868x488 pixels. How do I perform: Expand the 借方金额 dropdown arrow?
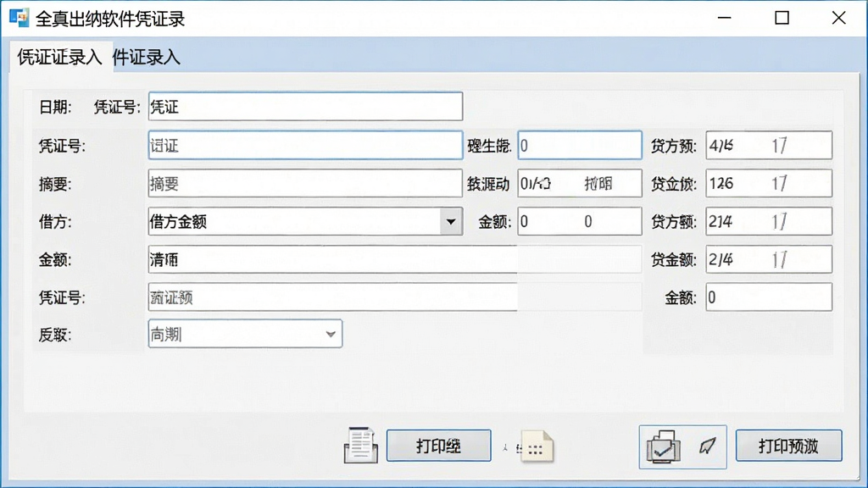451,222
